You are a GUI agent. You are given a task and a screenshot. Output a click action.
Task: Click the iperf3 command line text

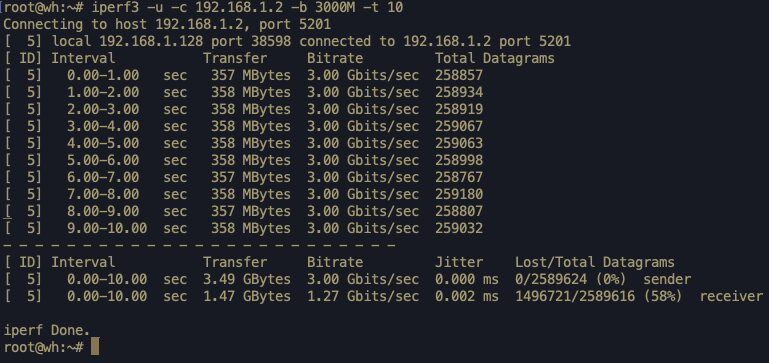[247, 8]
